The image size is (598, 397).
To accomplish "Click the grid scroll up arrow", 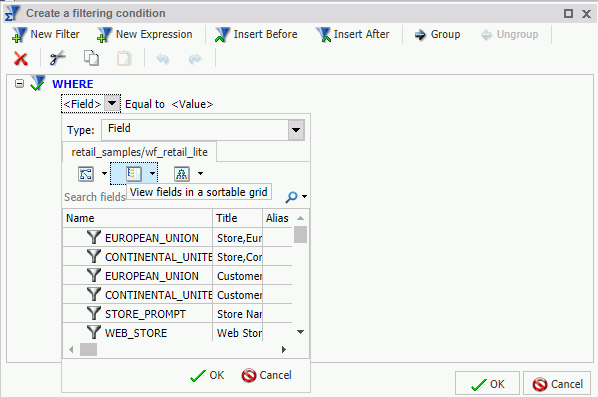I will click(301, 218).
